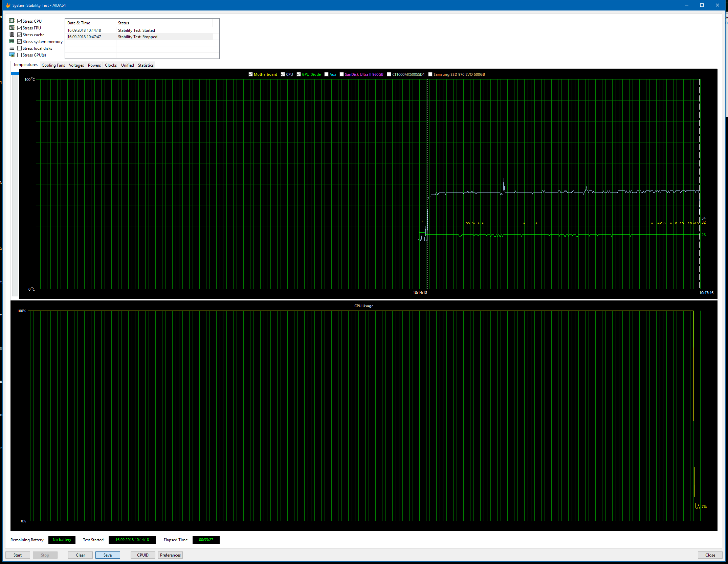Switch to the Voltages tab
The height and width of the screenshot is (564, 728).
tap(76, 65)
